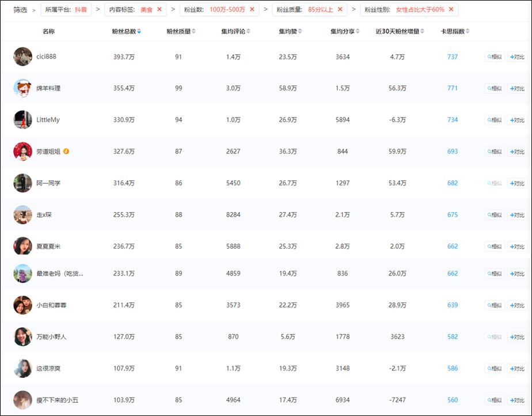Find accounts similar to 最难老妈
Screen dimensions: 532x416
(495, 274)
